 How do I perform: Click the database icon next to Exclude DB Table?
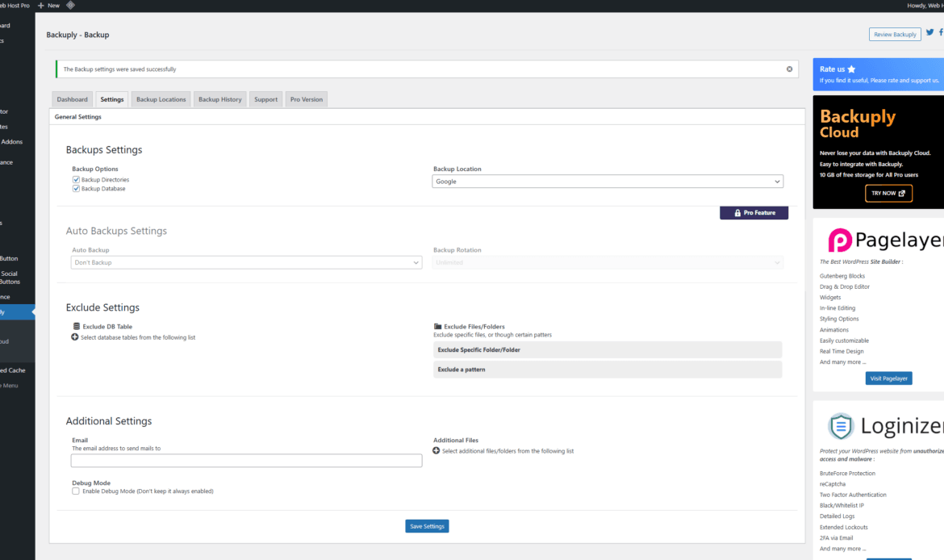77,326
